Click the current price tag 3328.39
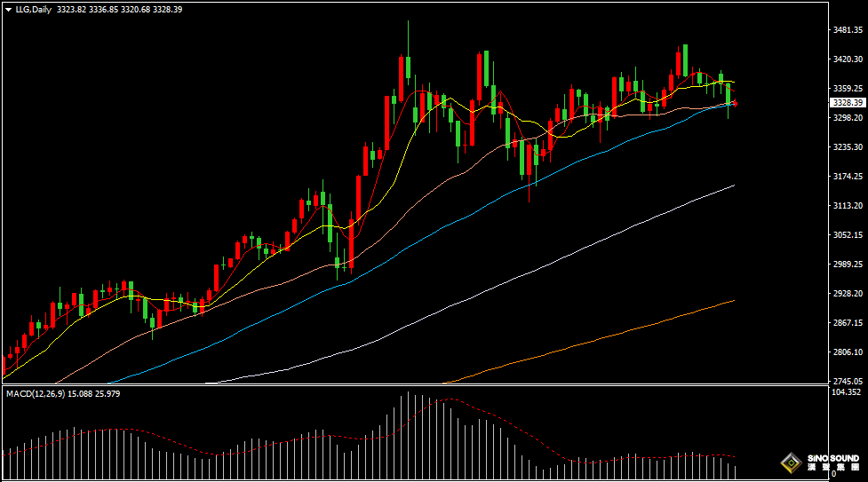Viewport: 868px width, 482px height. pyautogui.click(x=846, y=103)
